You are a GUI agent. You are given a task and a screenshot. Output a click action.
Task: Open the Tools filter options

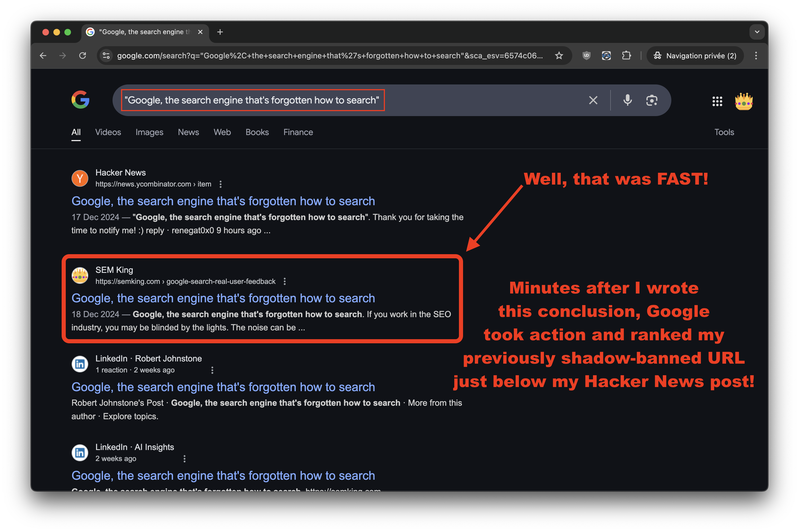click(x=724, y=132)
